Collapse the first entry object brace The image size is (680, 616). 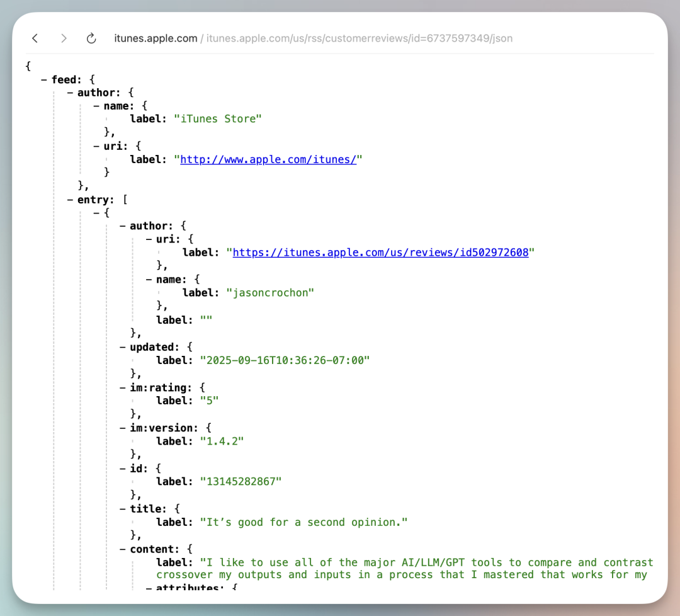pyautogui.click(x=96, y=213)
